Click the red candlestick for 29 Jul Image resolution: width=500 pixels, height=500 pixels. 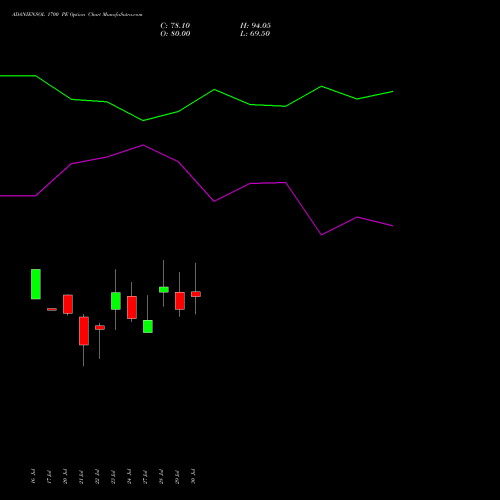coord(180,301)
